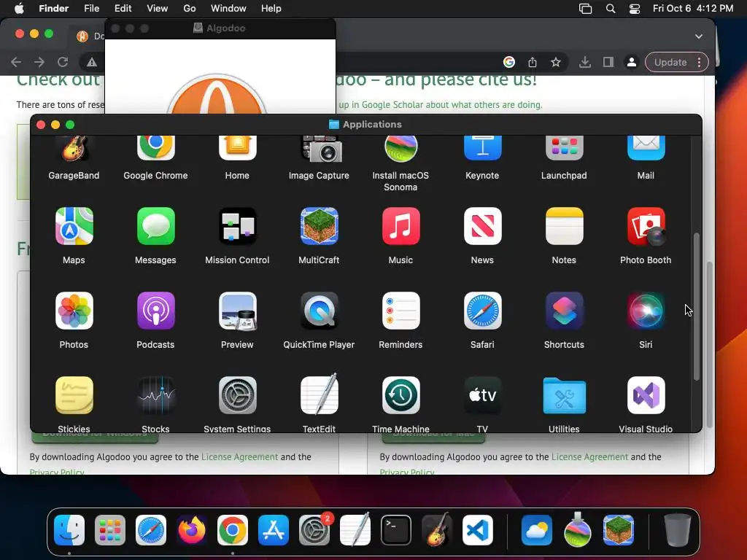Open the Finder menu
Viewport: 747px width, 560px height.
pyautogui.click(x=54, y=8)
